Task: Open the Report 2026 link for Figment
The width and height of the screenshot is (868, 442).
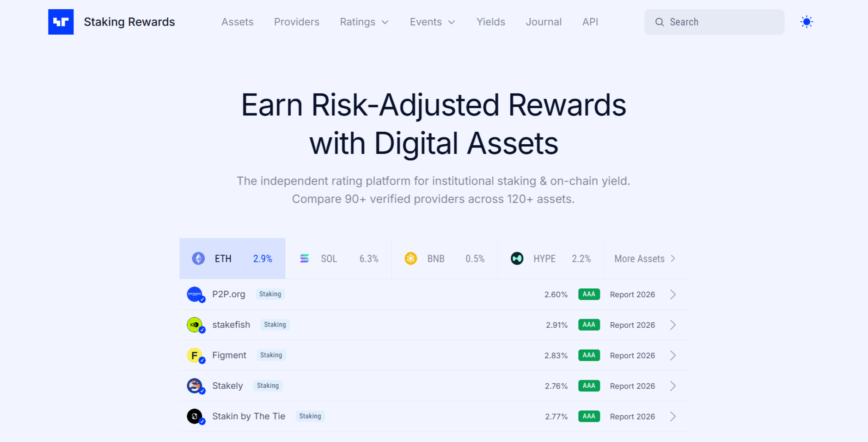Action: [632, 355]
